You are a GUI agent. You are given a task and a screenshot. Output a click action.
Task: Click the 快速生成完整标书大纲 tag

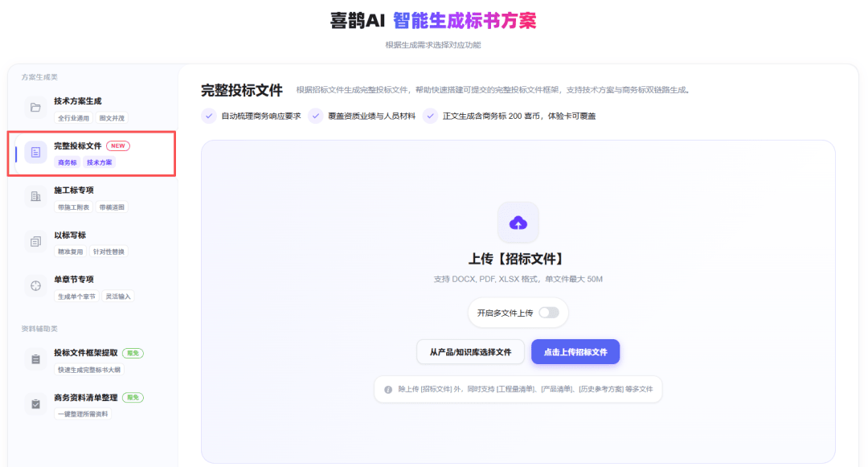click(x=89, y=370)
